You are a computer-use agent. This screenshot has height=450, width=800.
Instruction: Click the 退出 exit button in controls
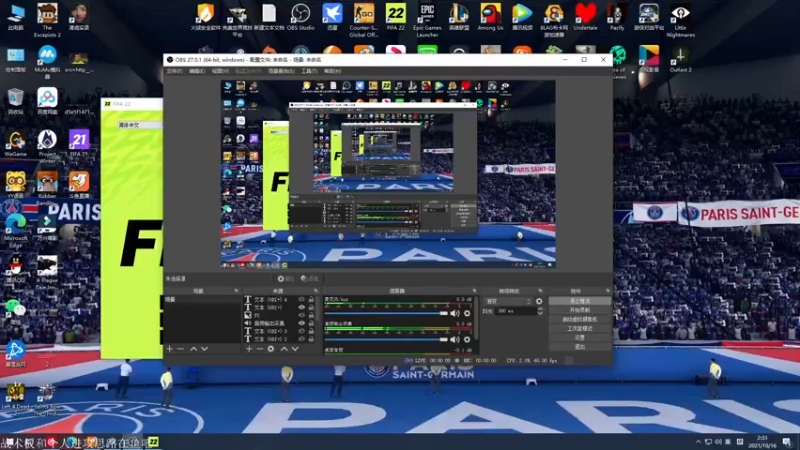(x=580, y=347)
